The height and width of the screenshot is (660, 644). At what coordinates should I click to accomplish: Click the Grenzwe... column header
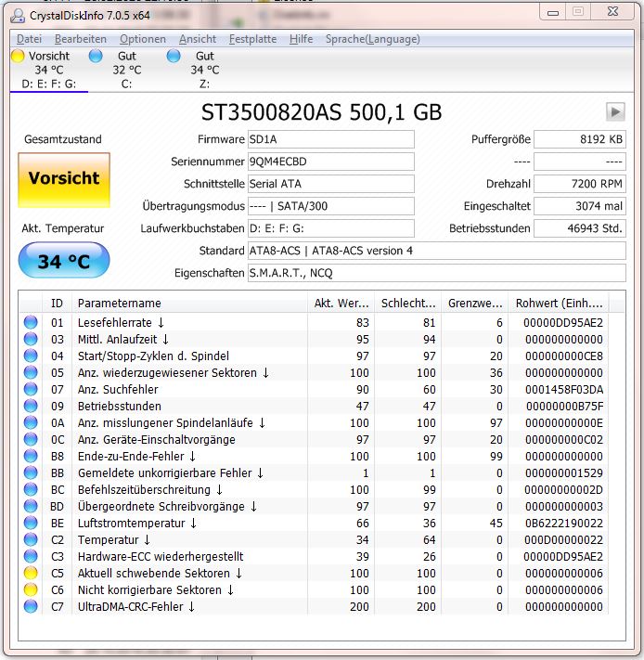[475, 303]
